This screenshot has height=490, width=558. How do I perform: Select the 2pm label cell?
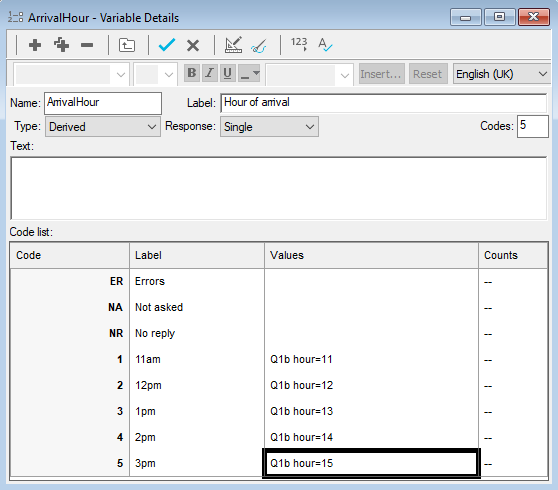click(x=197, y=437)
